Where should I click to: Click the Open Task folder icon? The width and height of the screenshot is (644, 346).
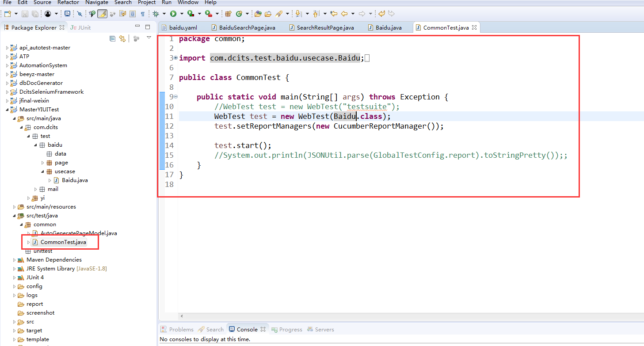point(268,14)
